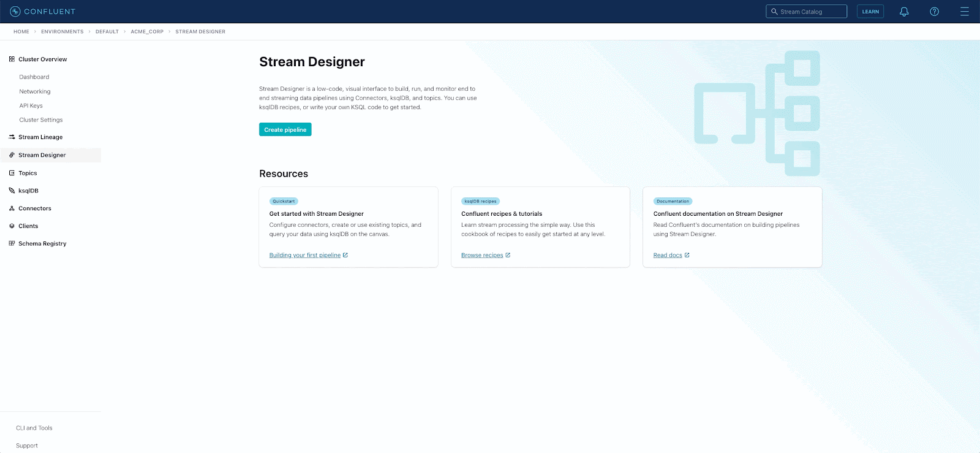This screenshot has width=980, height=453.
Task: Open the Read docs link
Action: click(668, 255)
